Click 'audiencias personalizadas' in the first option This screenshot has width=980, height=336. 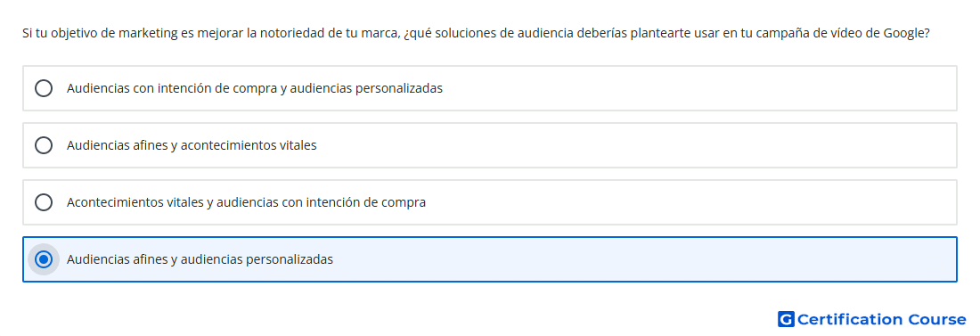click(x=366, y=88)
